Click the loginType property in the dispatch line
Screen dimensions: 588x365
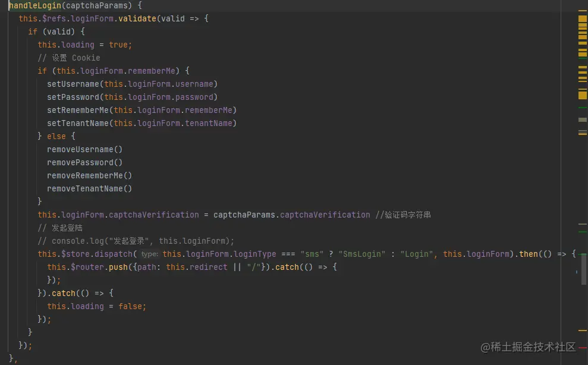pyautogui.click(x=255, y=254)
